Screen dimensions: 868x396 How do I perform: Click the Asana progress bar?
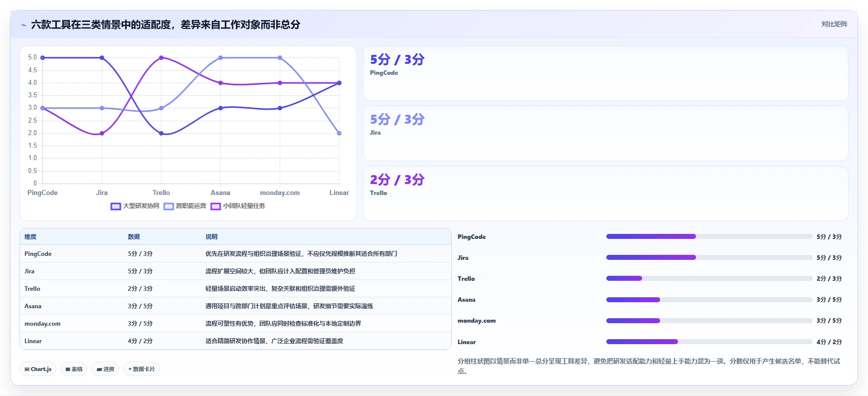click(x=709, y=300)
